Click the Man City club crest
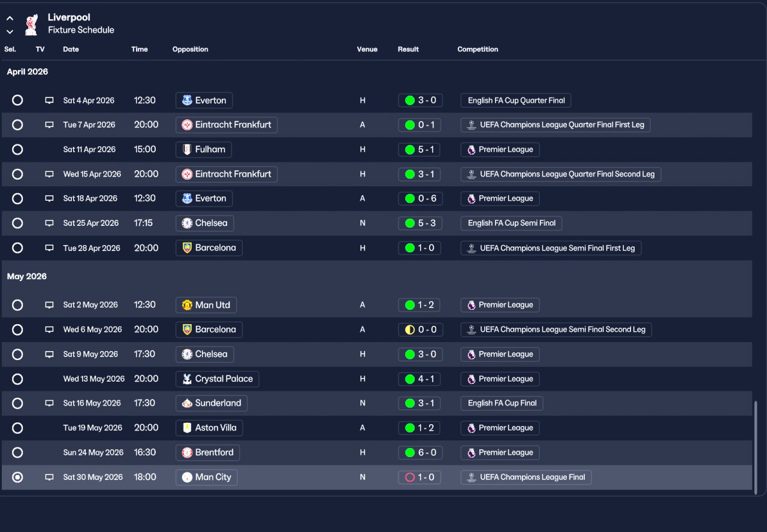767x532 pixels. pyautogui.click(x=187, y=477)
